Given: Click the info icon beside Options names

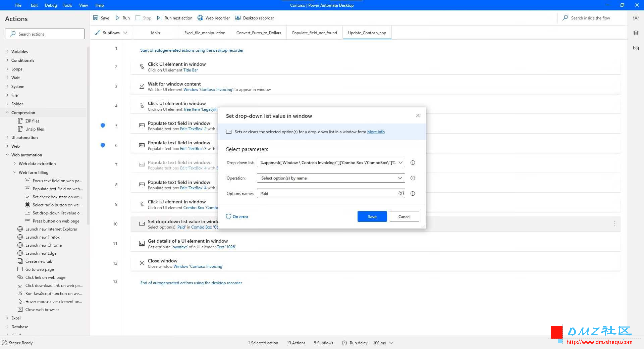Looking at the screenshot, I should click(x=413, y=194).
